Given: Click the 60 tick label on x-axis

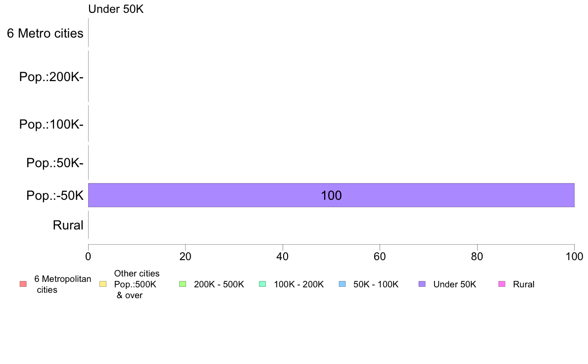Looking at the screenshot, I should pyautogui.click(x=380, y=256).
